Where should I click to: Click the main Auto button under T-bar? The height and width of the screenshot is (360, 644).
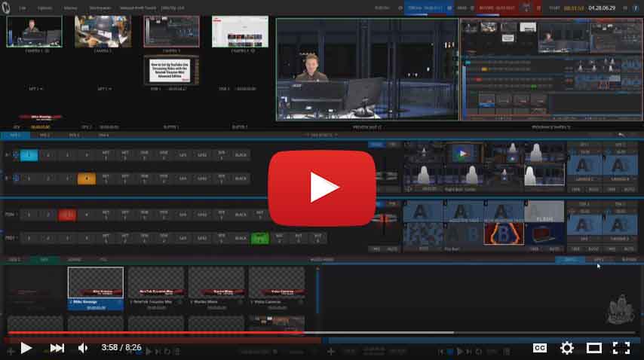tap(392, 249)
